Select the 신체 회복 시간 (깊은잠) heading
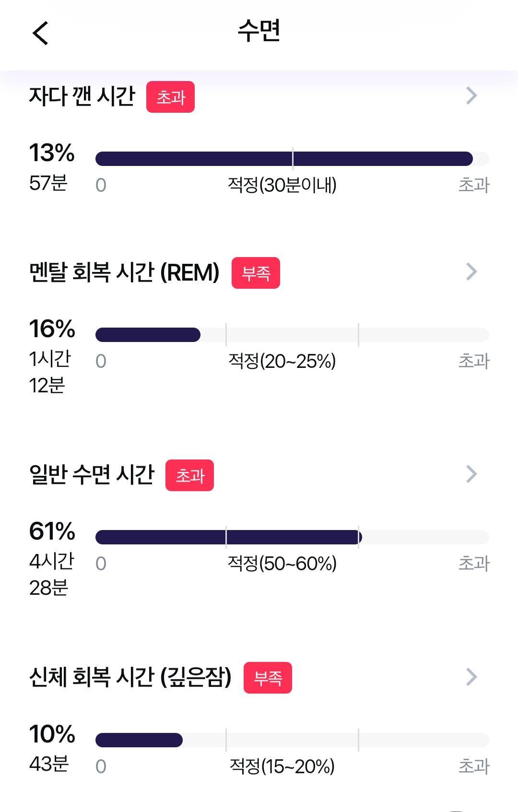The width and height of the screenshot is (518, 812). (x=130, y=677)
